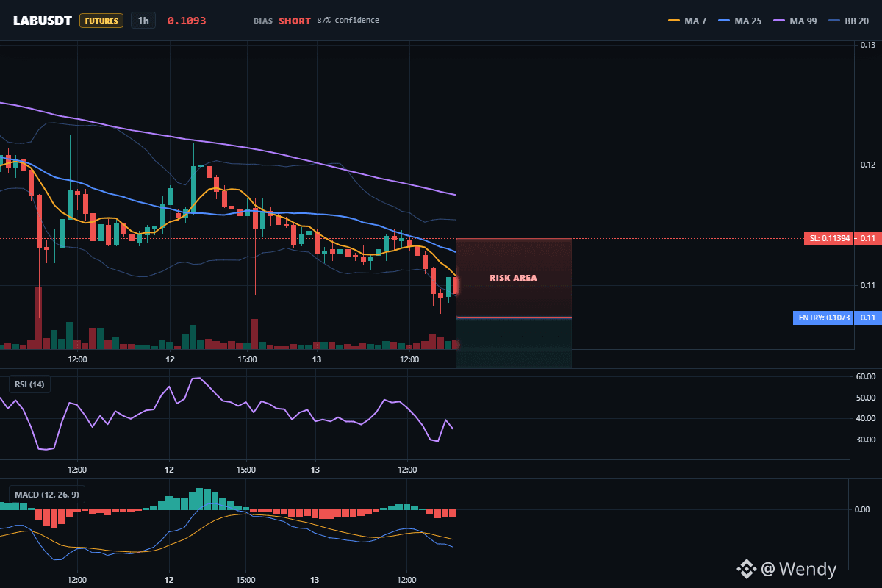
Task: Click the 15:00 main chart time label
Action: [247, 359]
